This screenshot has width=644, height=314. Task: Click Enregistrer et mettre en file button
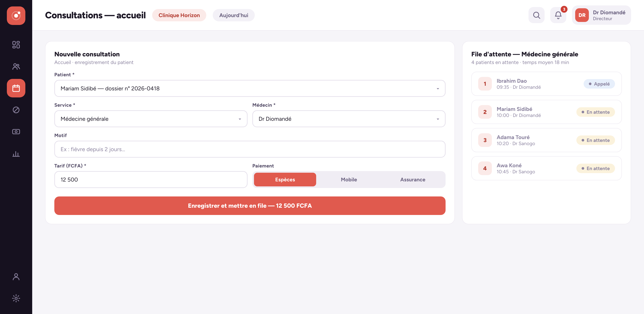[250, 206]
